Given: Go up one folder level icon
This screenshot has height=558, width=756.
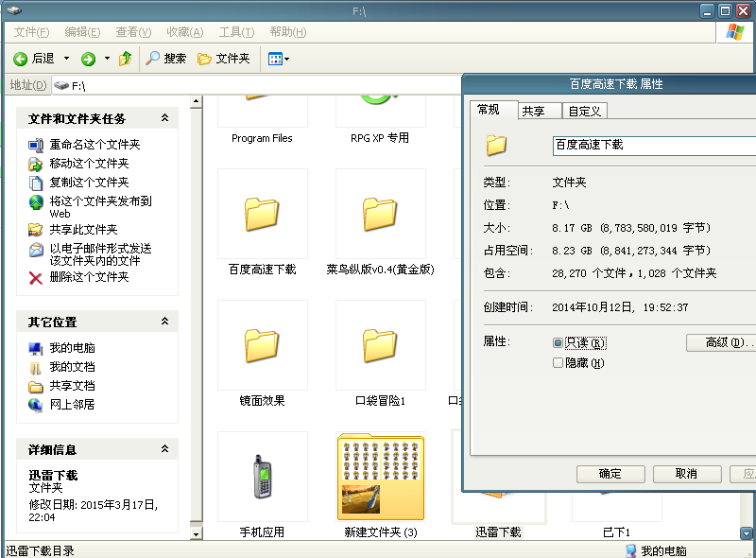Looking at the screenshot, I should [x=126, y=59].
